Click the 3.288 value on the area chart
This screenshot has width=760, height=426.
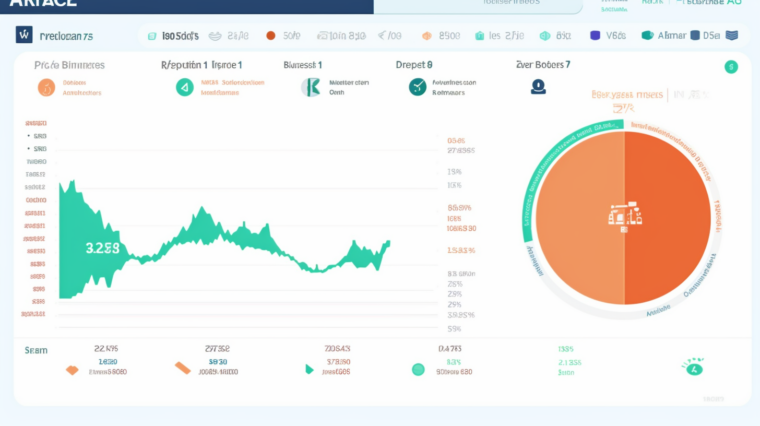pos(103,247)
